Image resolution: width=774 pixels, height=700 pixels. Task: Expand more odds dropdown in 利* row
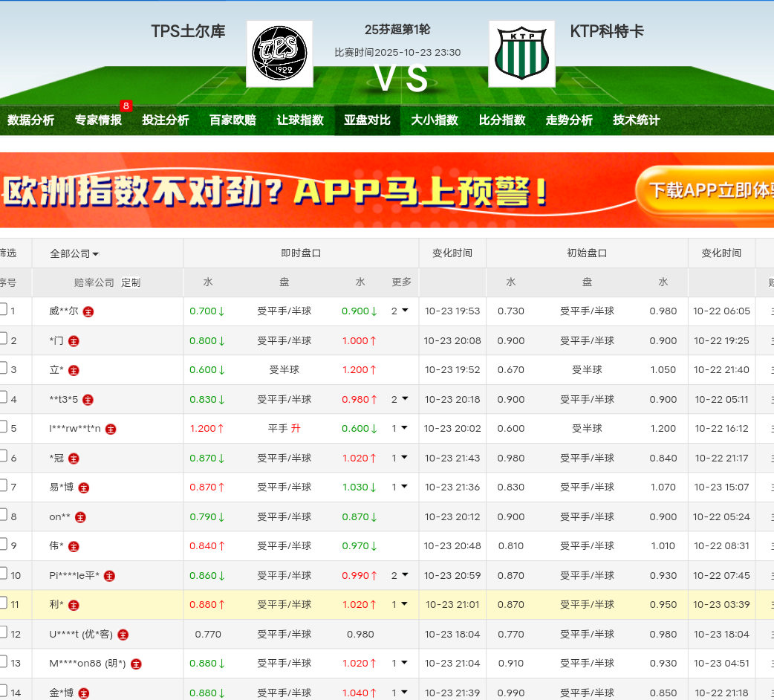[400, 605]
